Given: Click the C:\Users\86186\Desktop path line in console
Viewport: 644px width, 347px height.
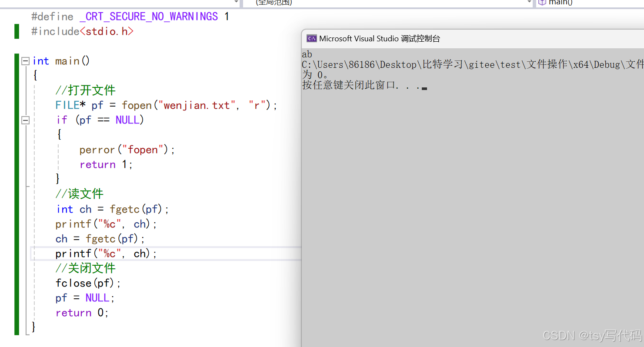Looking at the screenshot, I should (473, 64).
